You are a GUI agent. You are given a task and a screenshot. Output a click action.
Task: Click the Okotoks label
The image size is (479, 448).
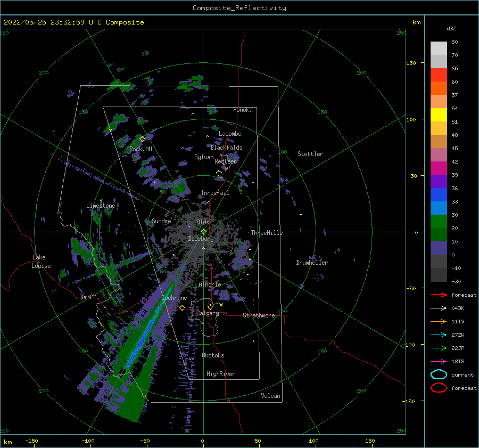pos(213,355)
